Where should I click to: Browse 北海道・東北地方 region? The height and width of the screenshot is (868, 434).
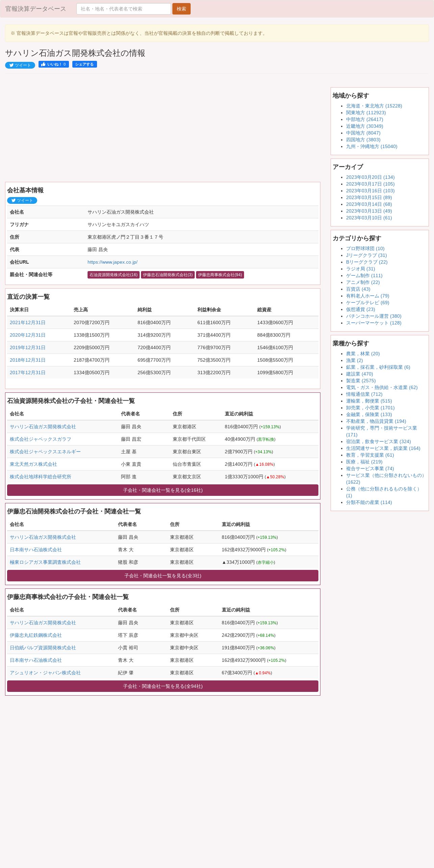click(374, 106)
